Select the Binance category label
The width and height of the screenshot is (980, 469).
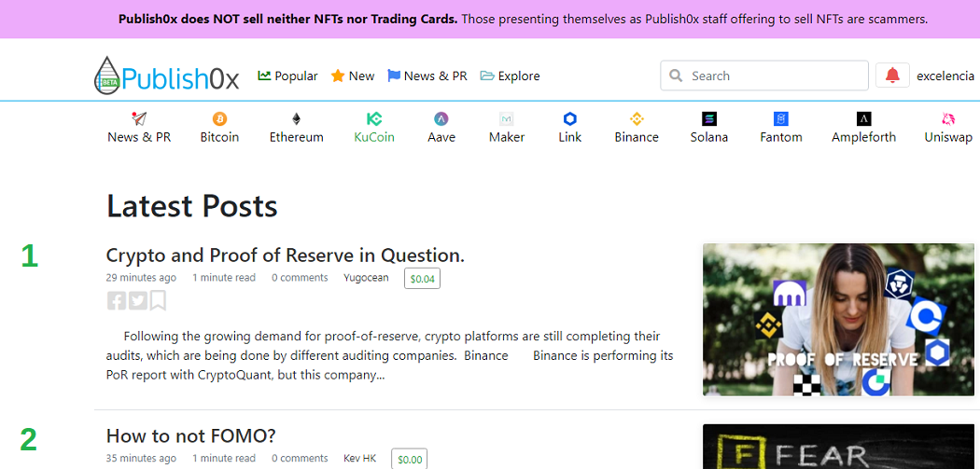tap(637, 137)
